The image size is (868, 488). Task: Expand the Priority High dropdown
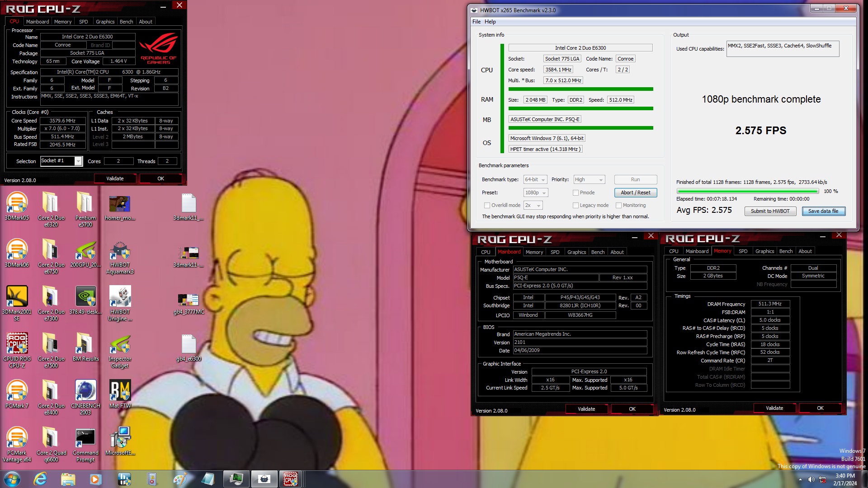click(x=589, y=179)
